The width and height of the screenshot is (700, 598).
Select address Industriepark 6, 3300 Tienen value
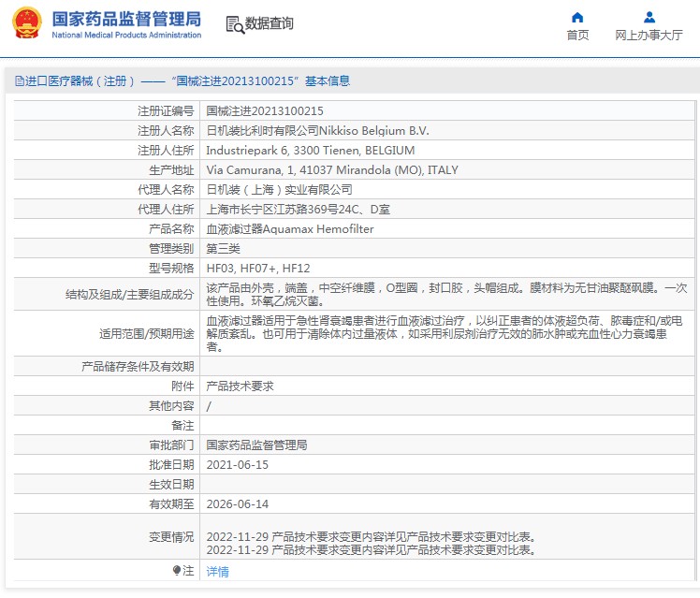click(311, 151)
